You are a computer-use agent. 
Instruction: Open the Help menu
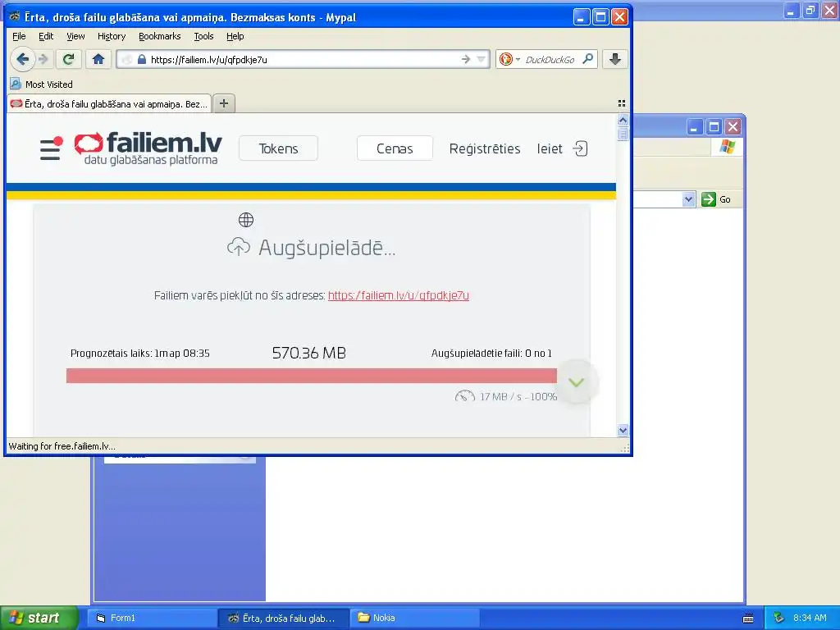pyautogui.click(x=235, y=36)
